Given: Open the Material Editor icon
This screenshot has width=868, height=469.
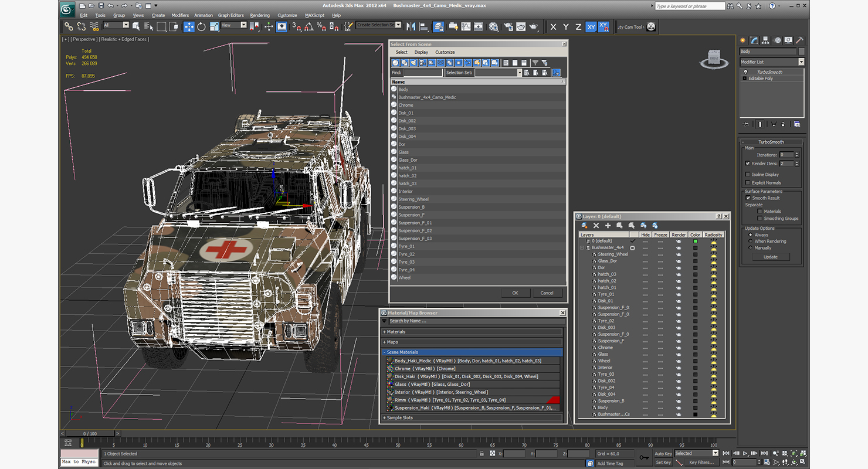Looking at the screenshot, I should pos(493,26).
